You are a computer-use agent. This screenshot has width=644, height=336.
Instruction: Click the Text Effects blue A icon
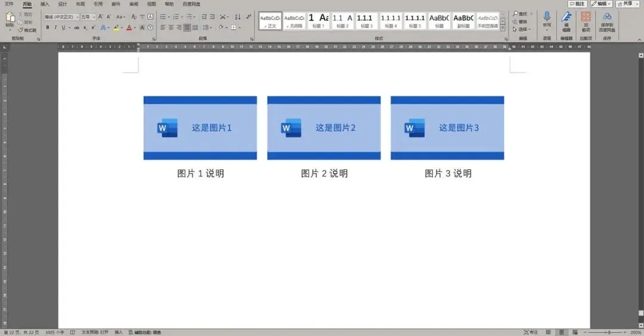point(103,27)
